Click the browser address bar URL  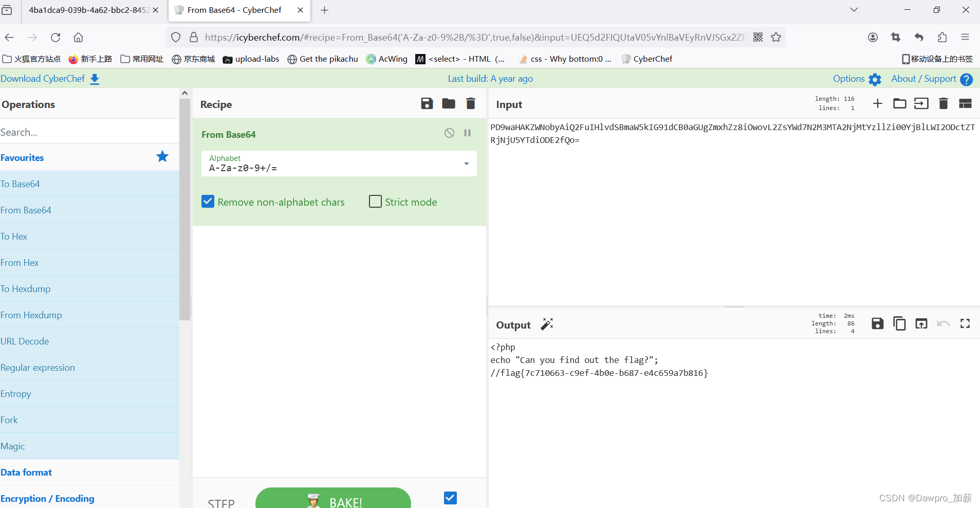[x=475, y=38]
